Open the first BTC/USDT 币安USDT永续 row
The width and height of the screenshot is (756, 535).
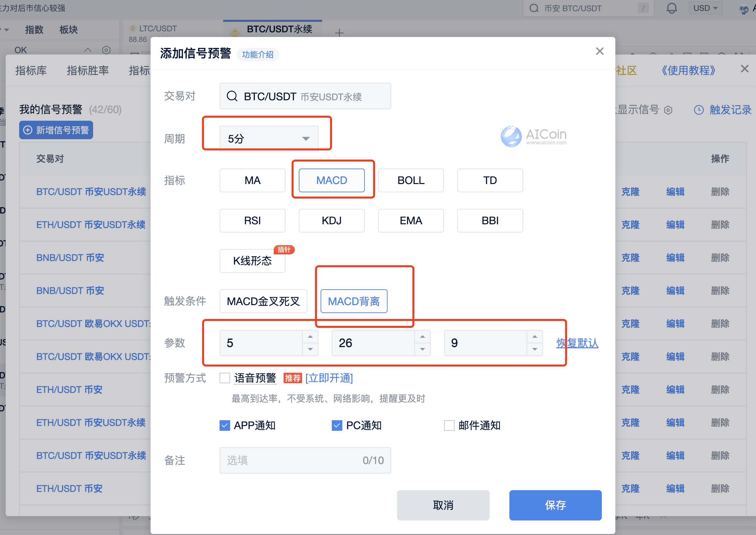[x=91, y=192]
